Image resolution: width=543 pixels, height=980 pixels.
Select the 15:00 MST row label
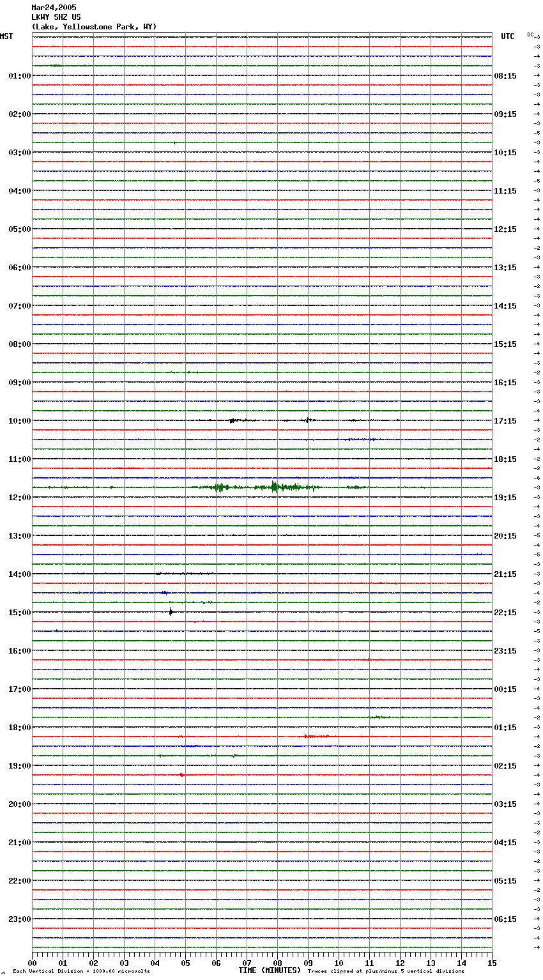[20, 613]
